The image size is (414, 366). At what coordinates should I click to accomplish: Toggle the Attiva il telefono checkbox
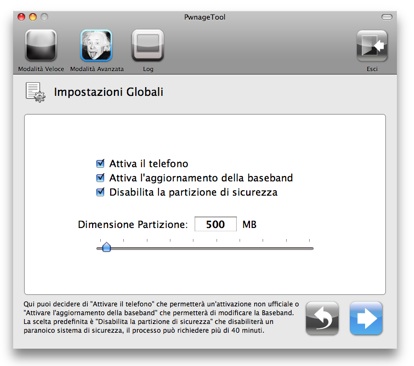[x=100, y=163]
